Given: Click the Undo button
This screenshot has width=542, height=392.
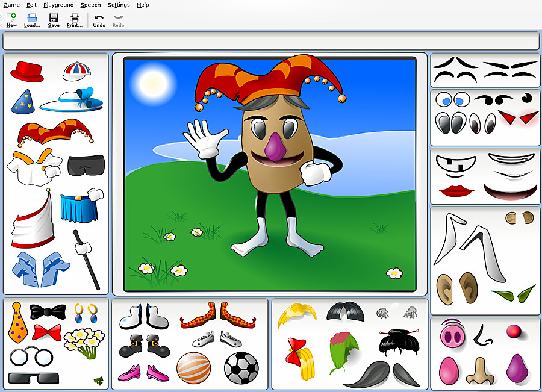Looking at the screenshot, I should [x=99, y=20].
